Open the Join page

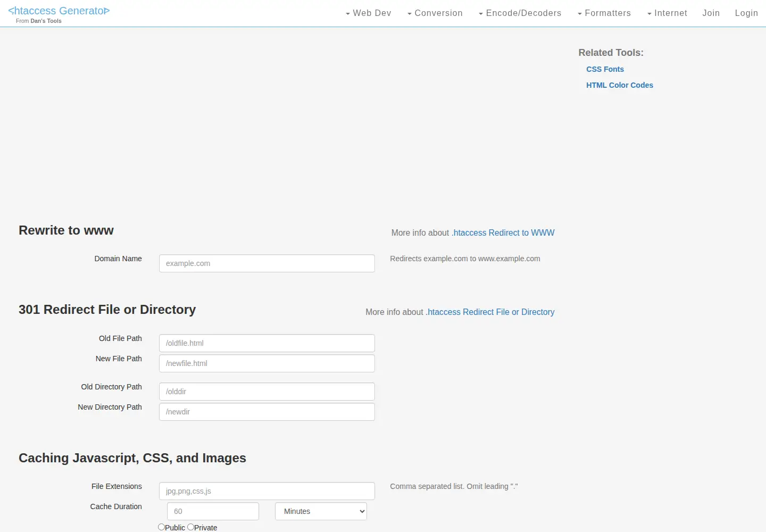pos(711,13)
